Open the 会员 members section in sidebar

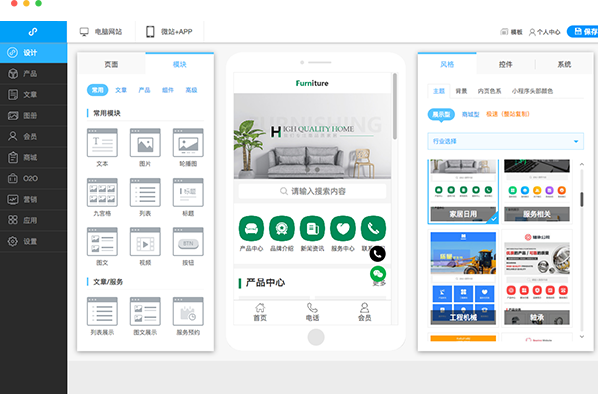pyautogui.click(x=33, y=137)
